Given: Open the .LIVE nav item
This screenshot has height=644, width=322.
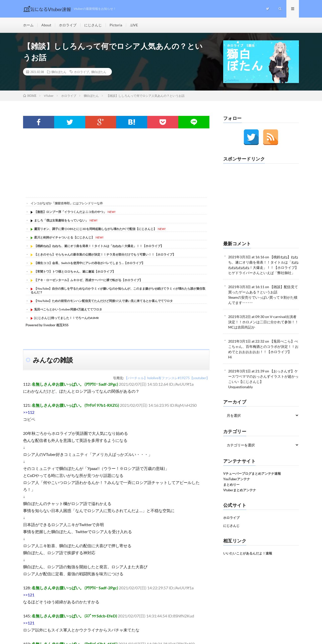Looking at the screenshot, I should (x=134, y=25).
